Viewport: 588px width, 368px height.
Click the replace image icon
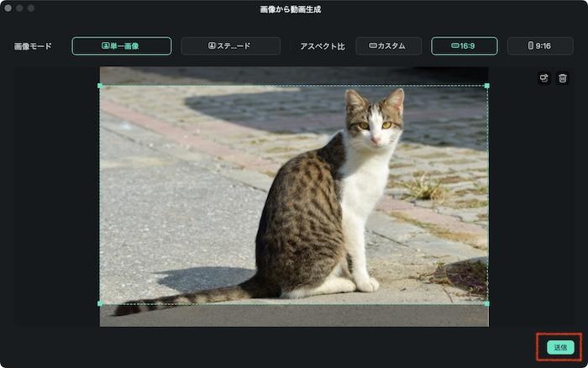point(544,78)
